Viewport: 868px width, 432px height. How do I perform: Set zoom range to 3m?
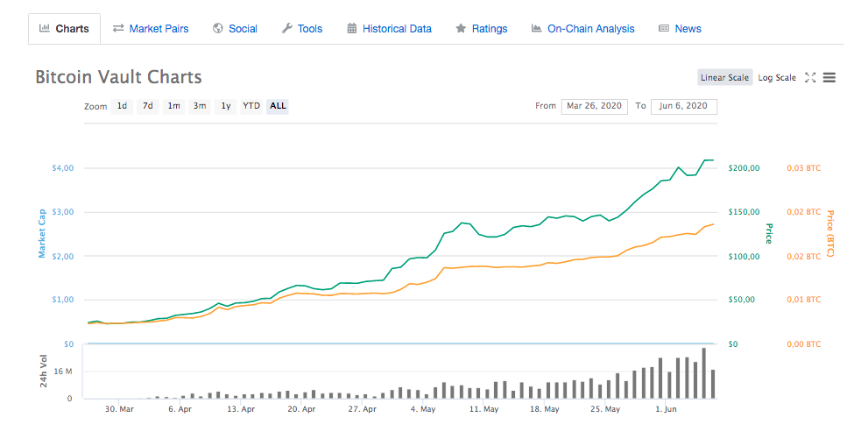[200, 106]
